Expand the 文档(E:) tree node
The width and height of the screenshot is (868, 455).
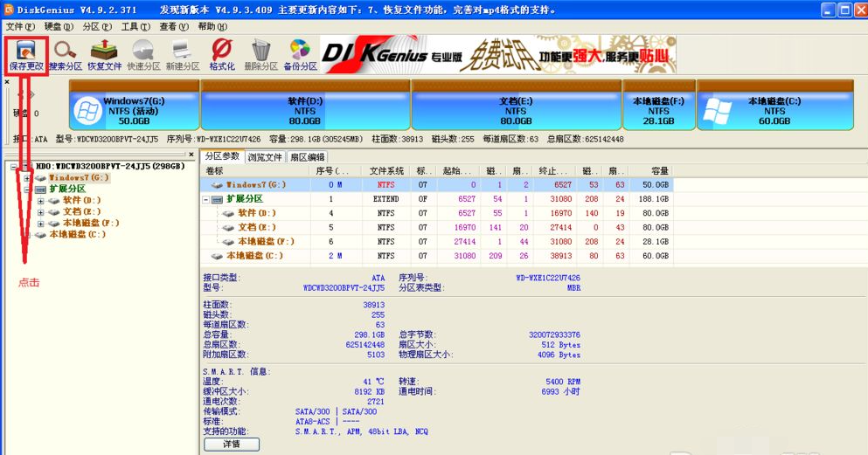(40, 212)
